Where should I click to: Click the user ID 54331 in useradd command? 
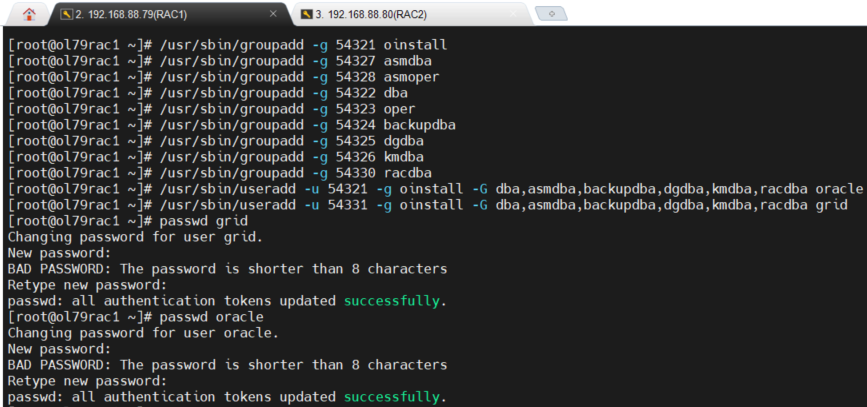coord(347,206)
